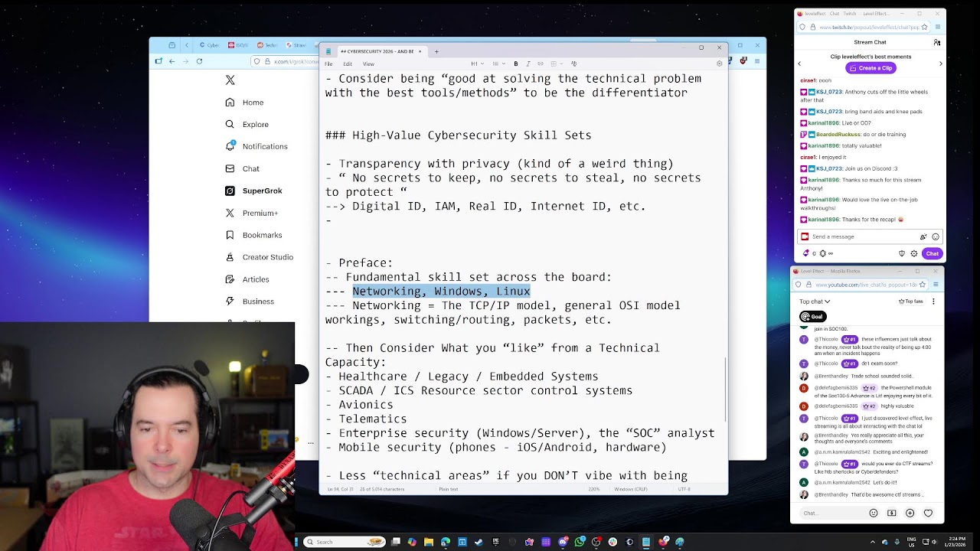
Task: Show hidden system tray icons
Action: 872,542
